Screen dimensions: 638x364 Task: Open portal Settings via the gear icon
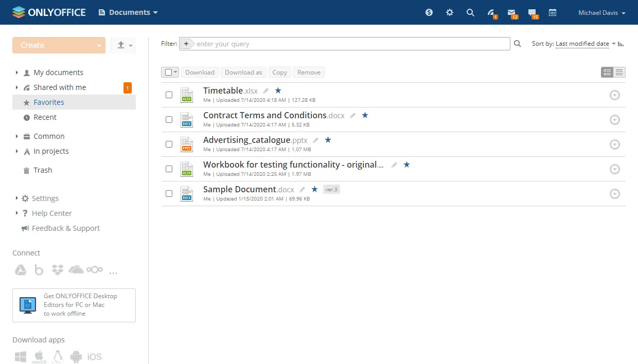(450, 12)
